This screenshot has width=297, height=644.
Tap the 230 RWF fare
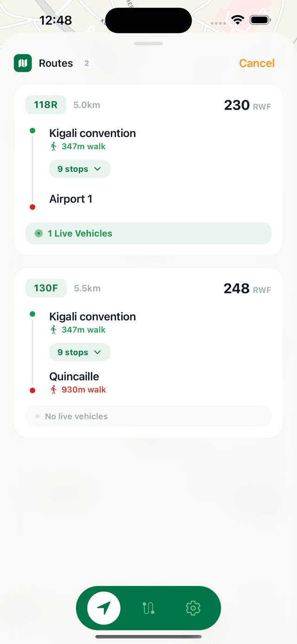(x=247, y=105)
